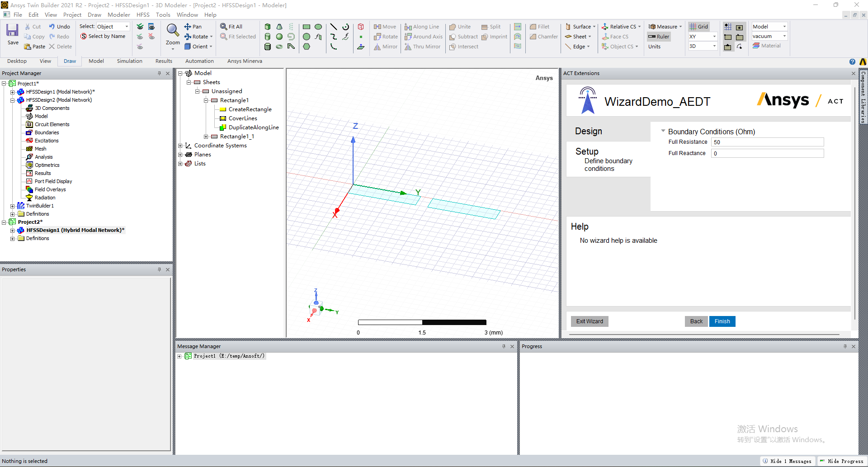Viewport: 868px width, 467px height.
Task: Expand the Coordinate Systems tree node
Action: click(180, 146)
